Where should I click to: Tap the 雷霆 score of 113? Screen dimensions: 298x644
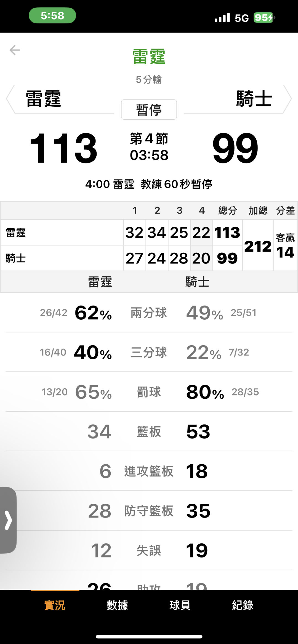[64, 148]
